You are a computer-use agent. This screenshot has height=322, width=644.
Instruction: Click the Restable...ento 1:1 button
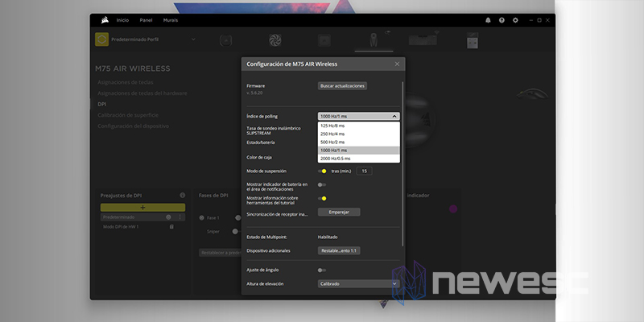339,250
